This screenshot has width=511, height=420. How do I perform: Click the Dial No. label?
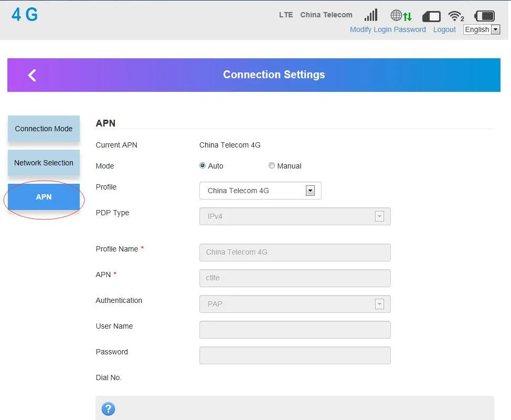pyautogui.click(x=109, y=377)
